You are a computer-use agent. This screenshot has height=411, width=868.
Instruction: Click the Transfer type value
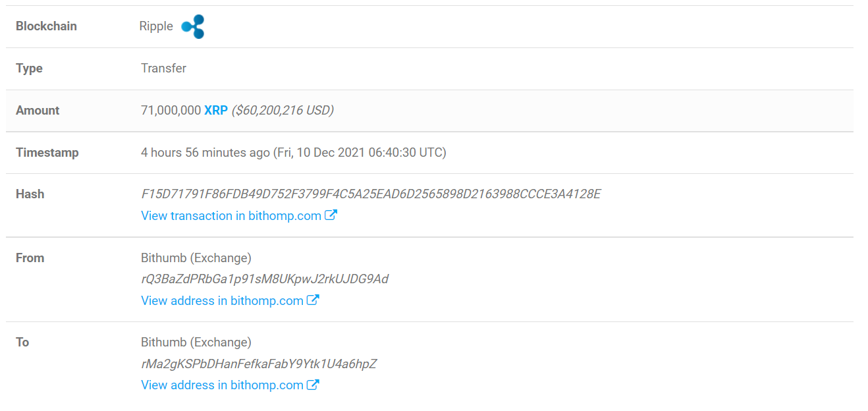coord(163,68)
